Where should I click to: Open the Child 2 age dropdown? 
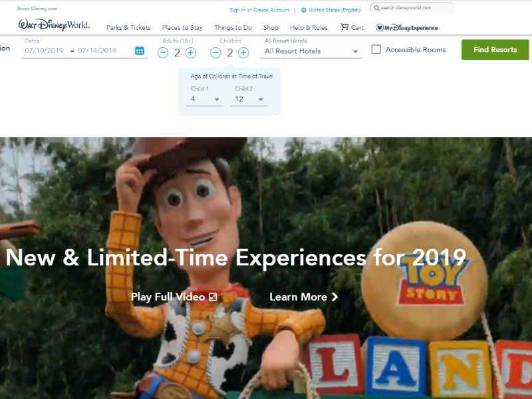point(249,99)
